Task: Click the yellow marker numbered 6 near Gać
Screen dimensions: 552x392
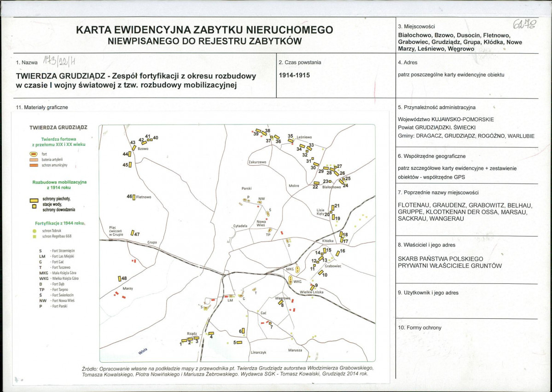Action: pyautogui.click(x=243, y=331)
